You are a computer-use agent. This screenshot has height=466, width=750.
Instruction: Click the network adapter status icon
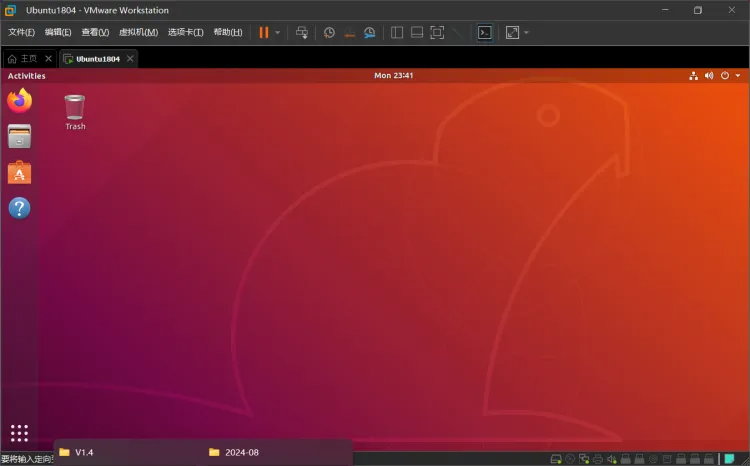(x=584, y=459)
